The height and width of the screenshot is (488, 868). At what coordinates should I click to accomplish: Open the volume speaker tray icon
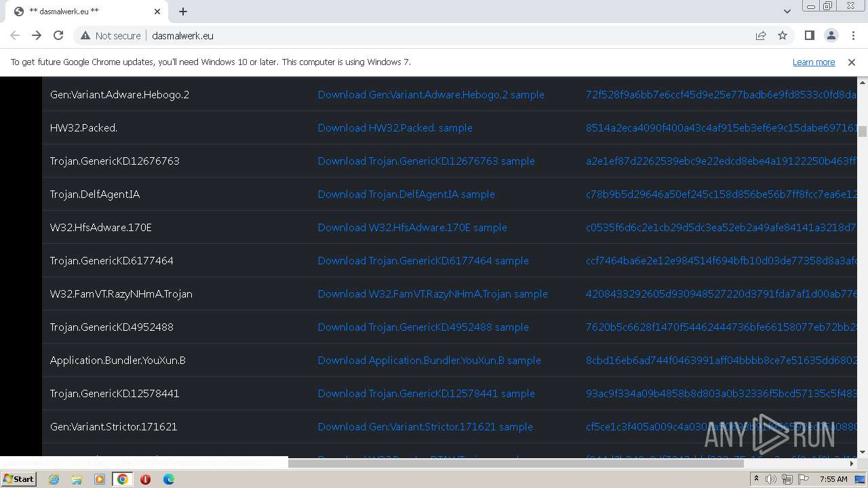(771, 479)
